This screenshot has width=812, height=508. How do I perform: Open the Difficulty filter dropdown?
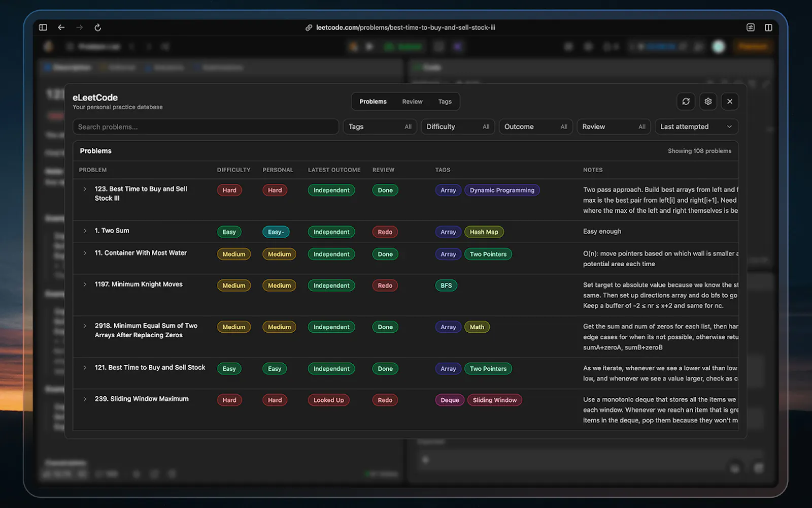458,126
